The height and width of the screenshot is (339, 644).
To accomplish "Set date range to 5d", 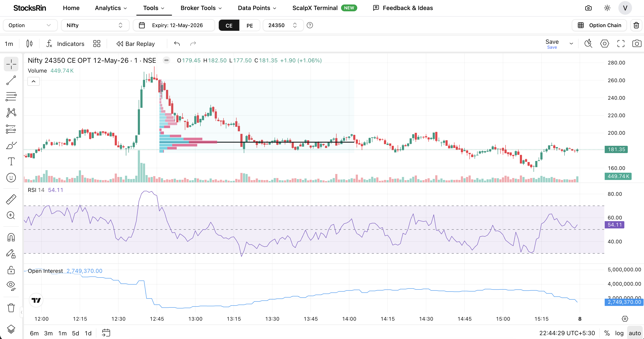I will tap(75, 333).
